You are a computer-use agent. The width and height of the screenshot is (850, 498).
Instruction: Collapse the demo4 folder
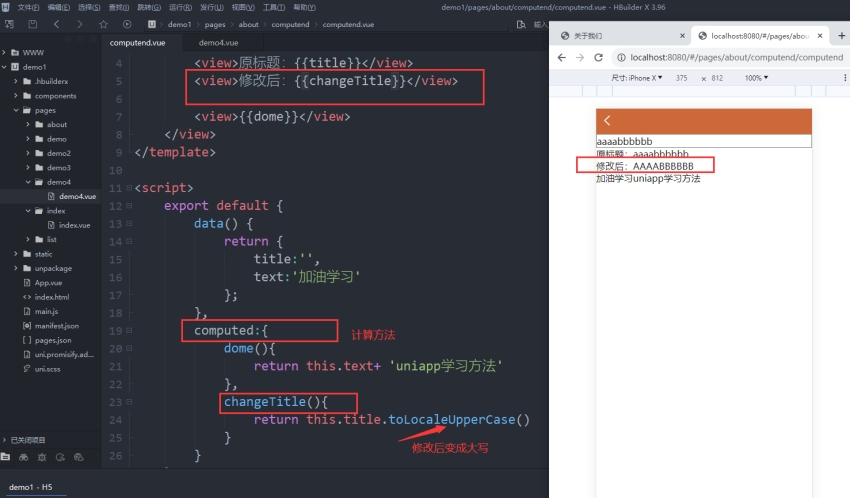pos(28,182)
